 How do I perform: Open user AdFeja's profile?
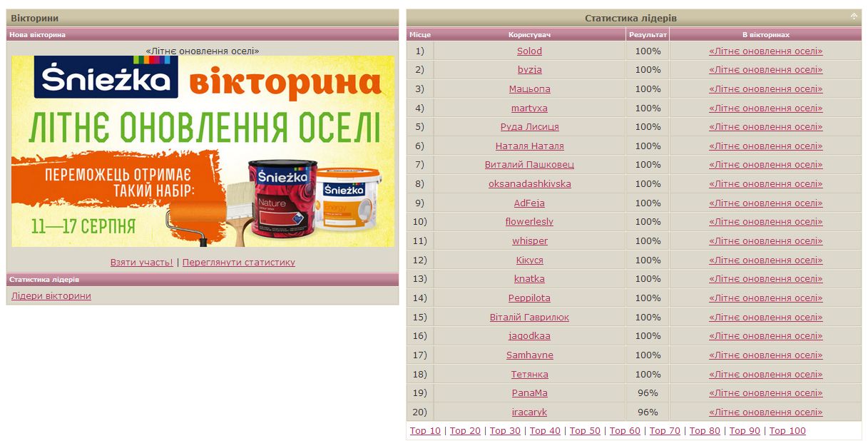coord(529,203)
